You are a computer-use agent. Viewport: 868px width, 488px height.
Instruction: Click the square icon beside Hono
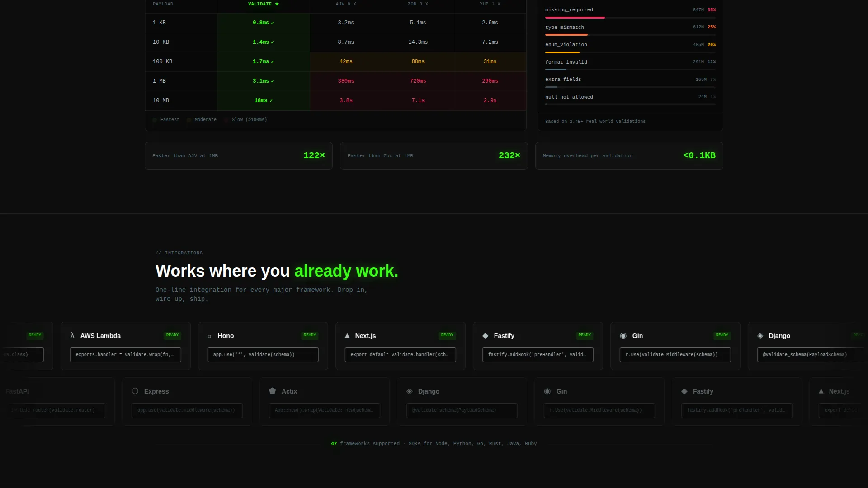(x=209, y=336)
